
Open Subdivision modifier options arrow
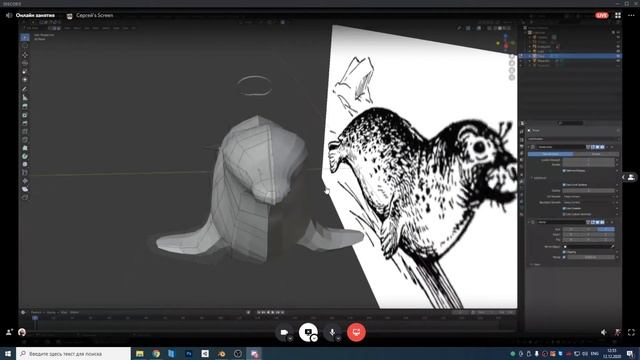[607, 147]
